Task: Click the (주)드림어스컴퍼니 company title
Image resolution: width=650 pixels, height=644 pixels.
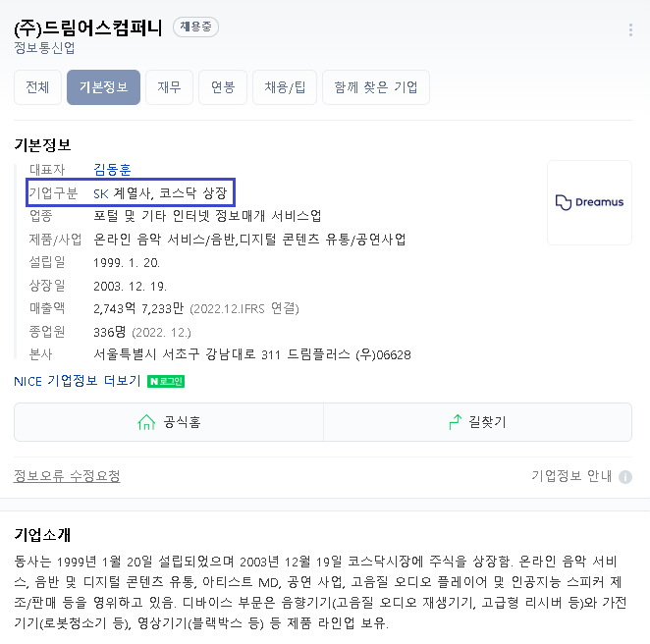Action: pyautogui.click(x=88, y=27)
